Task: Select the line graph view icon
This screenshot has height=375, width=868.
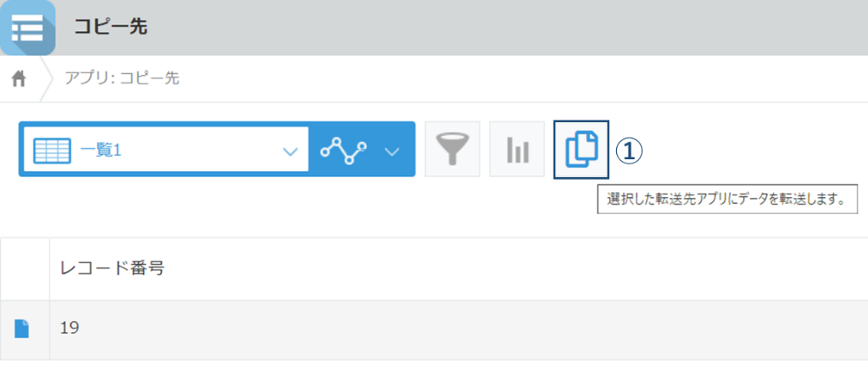Action: 344,150
